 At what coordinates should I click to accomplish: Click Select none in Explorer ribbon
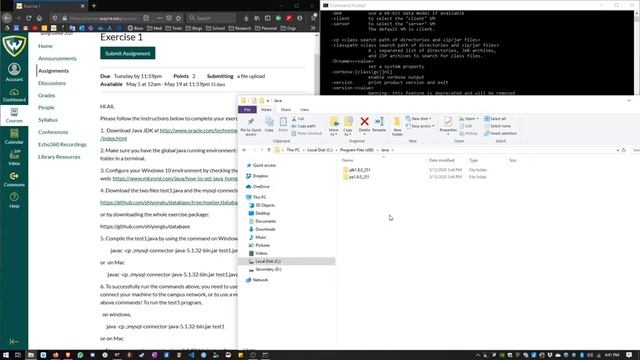(498, 126)
